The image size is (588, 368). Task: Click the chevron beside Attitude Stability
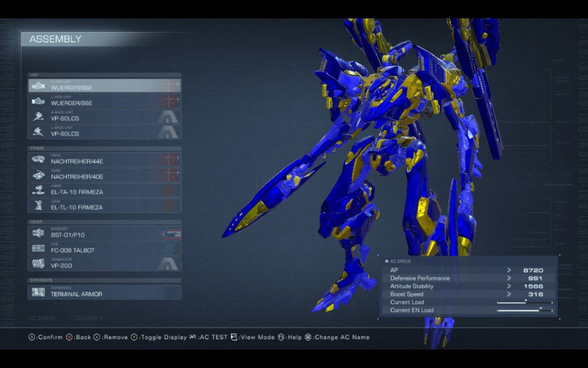click(x=509, y=286)
